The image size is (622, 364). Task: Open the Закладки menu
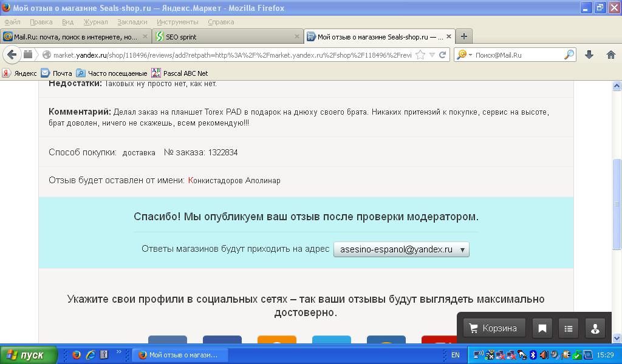pyautogui.click(x=132, y=22)
